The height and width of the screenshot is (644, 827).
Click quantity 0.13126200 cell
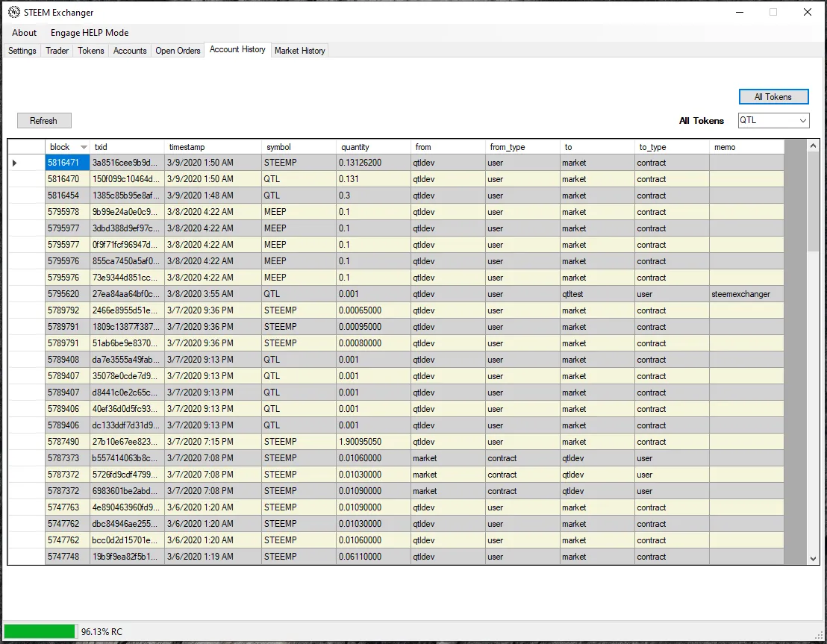click(x=373, y=163)
